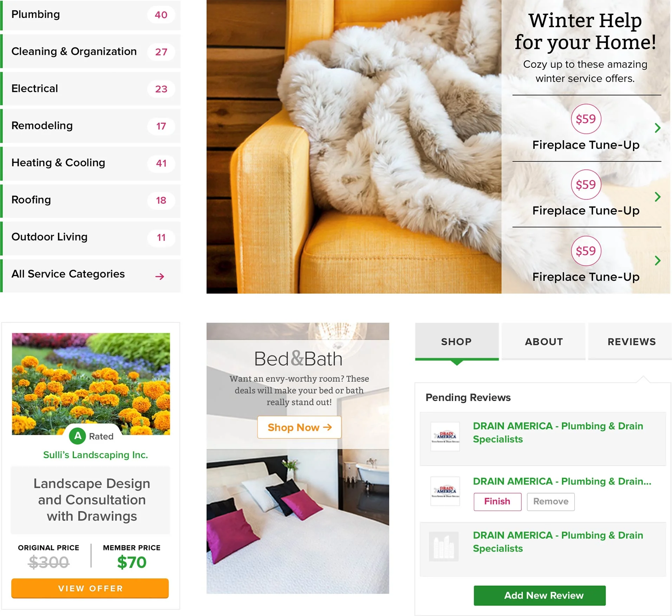Select the Shop tab

point(457,341)
